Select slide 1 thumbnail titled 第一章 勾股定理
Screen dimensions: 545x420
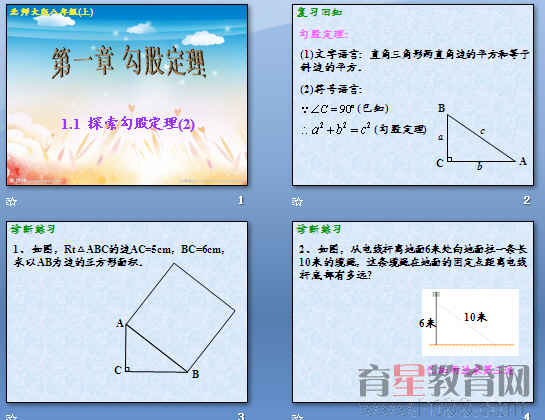click(127, 95)
